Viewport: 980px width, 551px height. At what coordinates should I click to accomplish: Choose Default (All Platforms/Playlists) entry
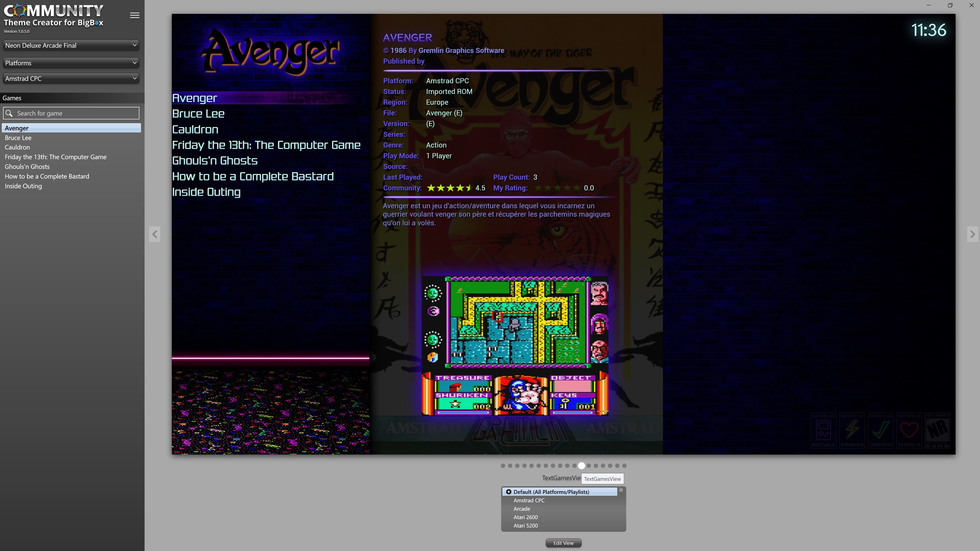click(560, 492)
